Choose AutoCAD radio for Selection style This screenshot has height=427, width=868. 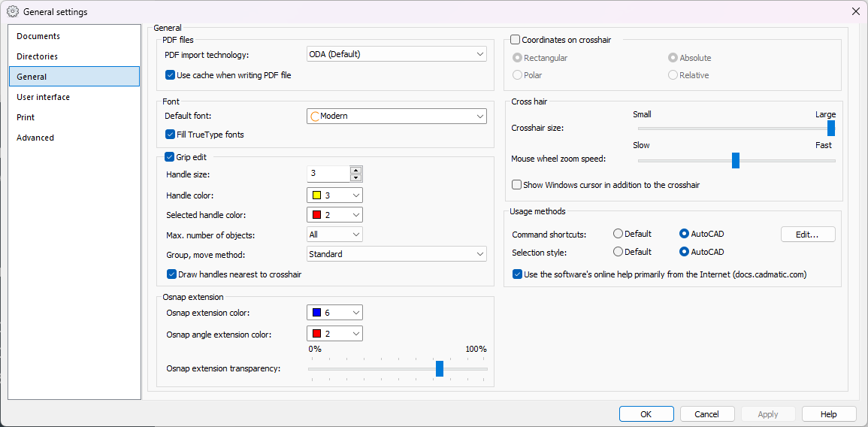[x=684, y=252]
